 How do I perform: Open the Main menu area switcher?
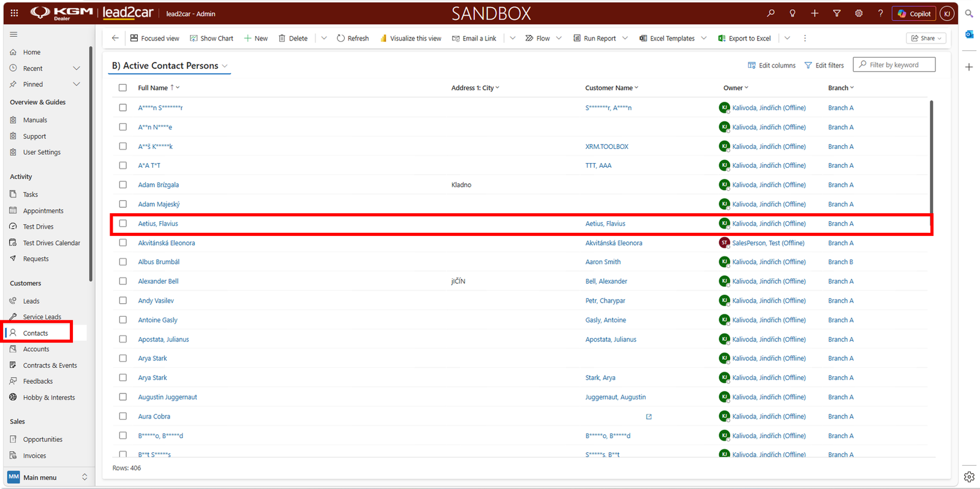pyautogui.click(x=48, y=477)
